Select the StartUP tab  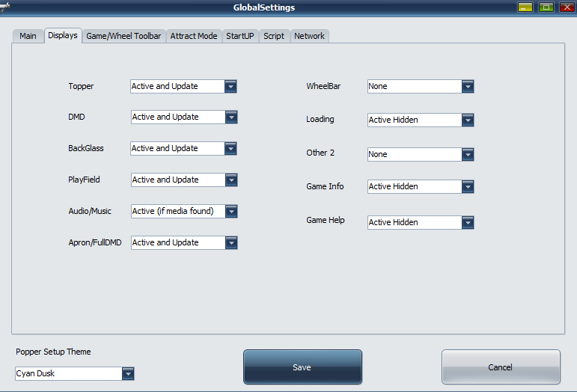240,36
